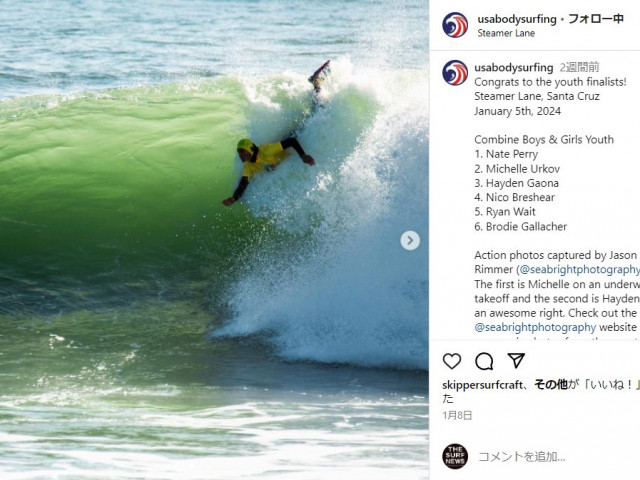
Task: Share post with paper plane icon
Action: tap(516, 360)
